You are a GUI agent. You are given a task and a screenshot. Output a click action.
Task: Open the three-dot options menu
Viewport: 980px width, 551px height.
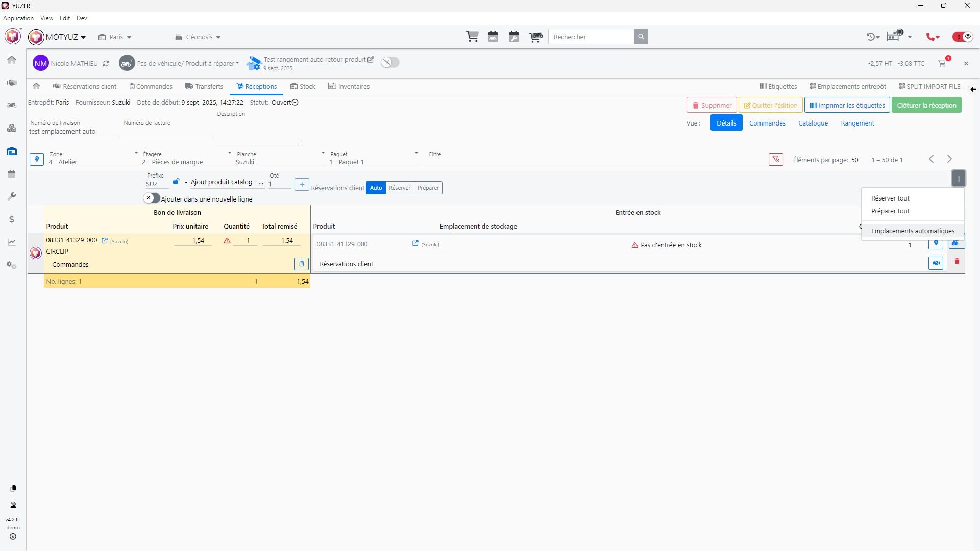pyautogui.click(x=959, y=179)
